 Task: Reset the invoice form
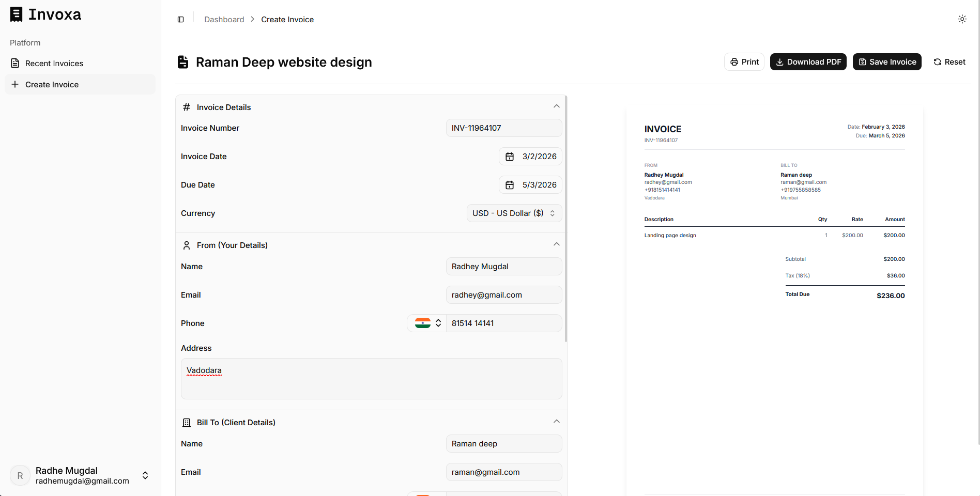coord(949,62)
